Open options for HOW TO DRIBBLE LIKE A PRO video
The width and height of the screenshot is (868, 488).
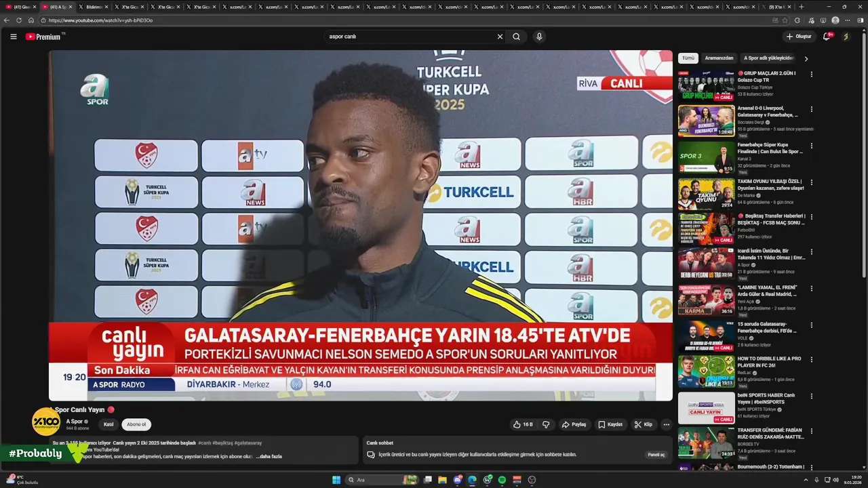coord(811,359)
